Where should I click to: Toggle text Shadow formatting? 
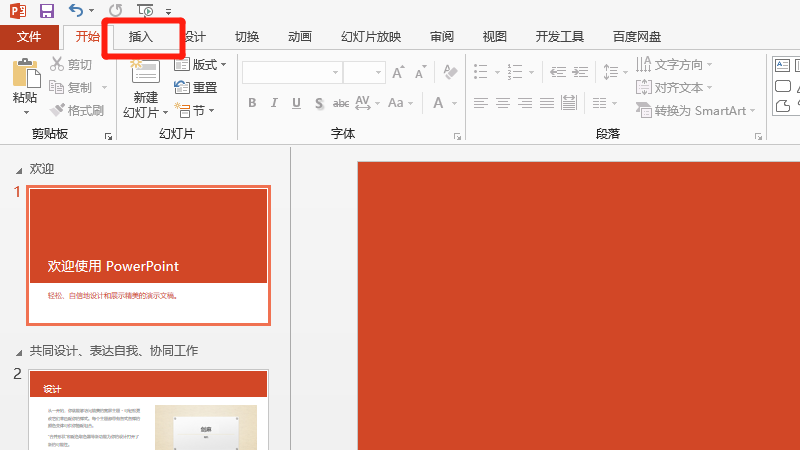(319, 103)
